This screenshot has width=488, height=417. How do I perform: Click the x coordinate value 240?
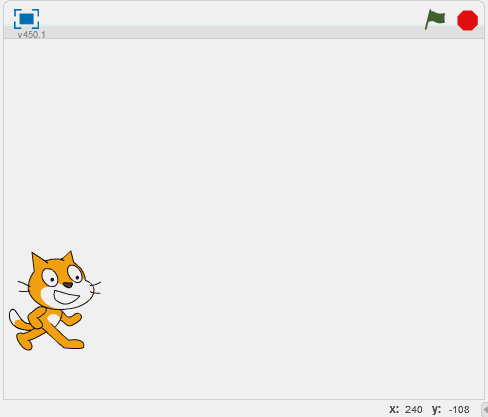click(414, 409)
